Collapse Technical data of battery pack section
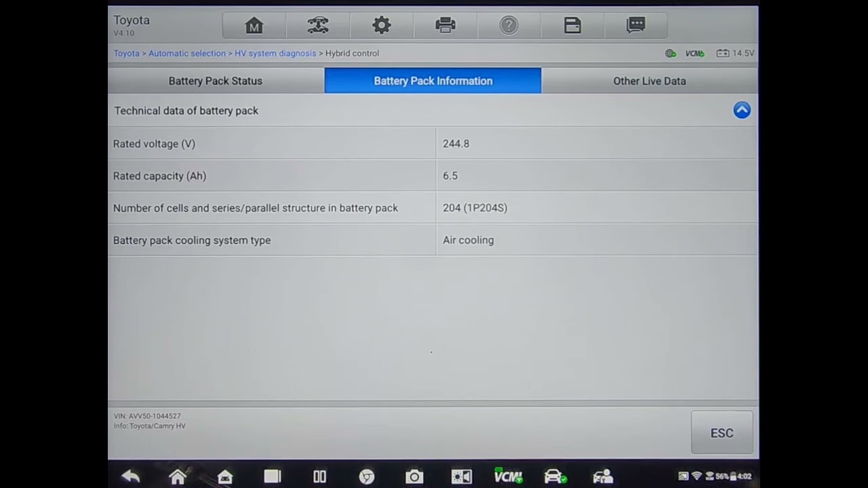 742,110
